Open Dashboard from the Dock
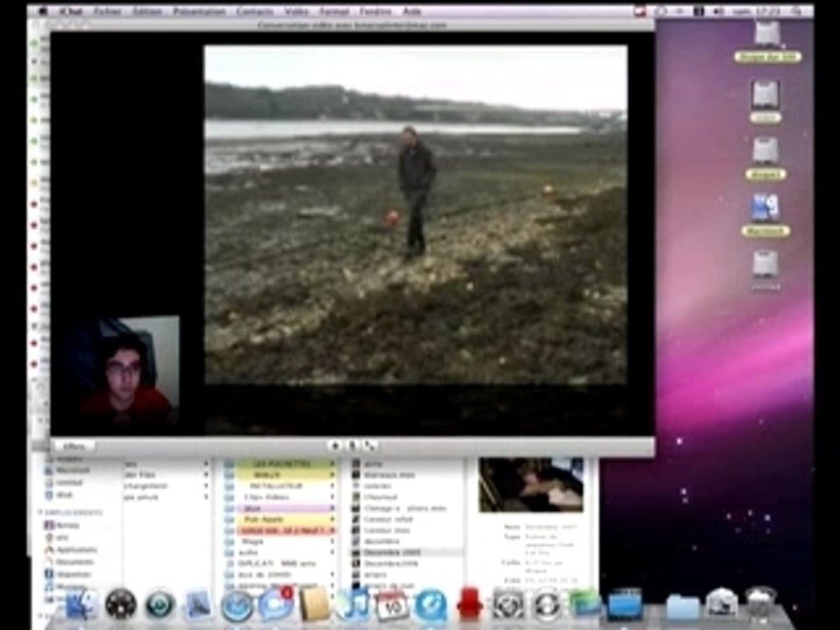Viewport: 840px width, 630px height. (121, 605)
